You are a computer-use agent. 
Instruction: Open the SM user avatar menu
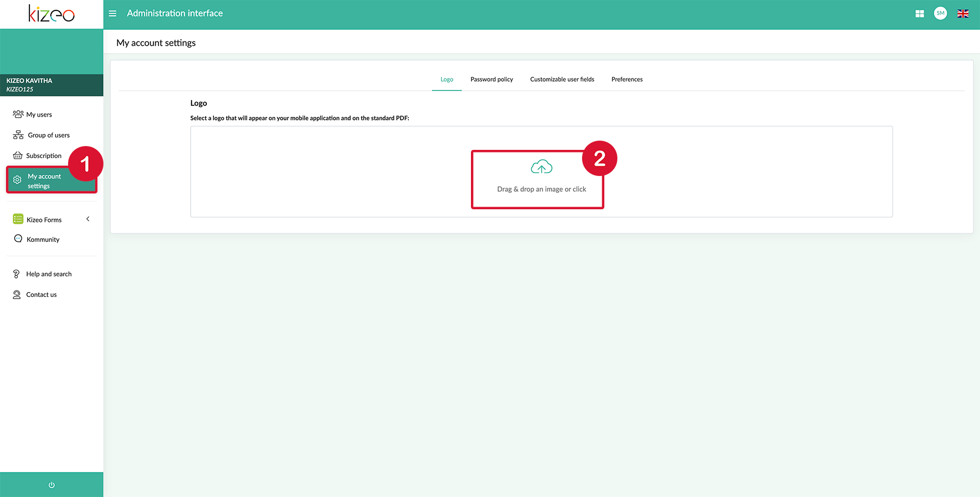coord(940,13)
